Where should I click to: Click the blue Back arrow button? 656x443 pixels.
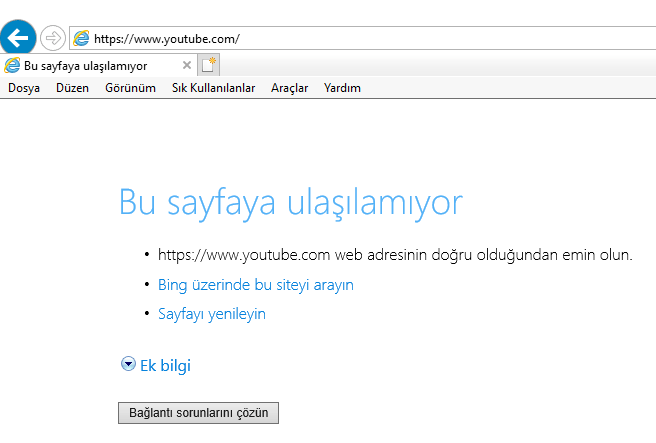pos(18,38)
